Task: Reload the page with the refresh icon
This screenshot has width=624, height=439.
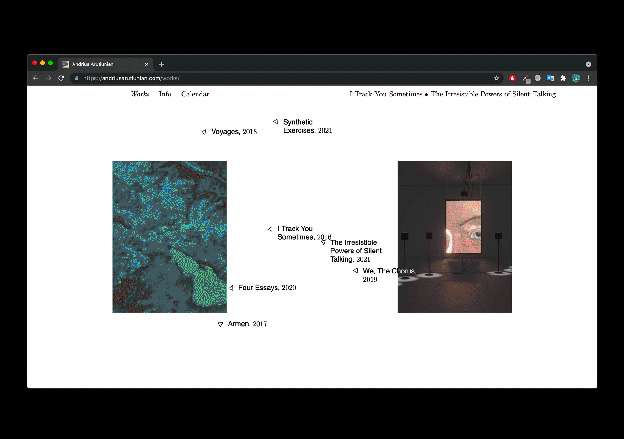Action: pos(61,78)
